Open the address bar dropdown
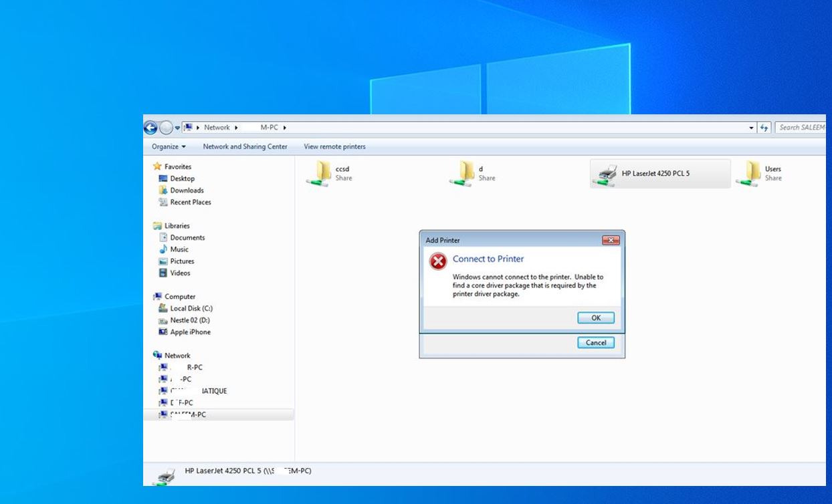Viewport: 832px width, 504px height. coord(750,127)
